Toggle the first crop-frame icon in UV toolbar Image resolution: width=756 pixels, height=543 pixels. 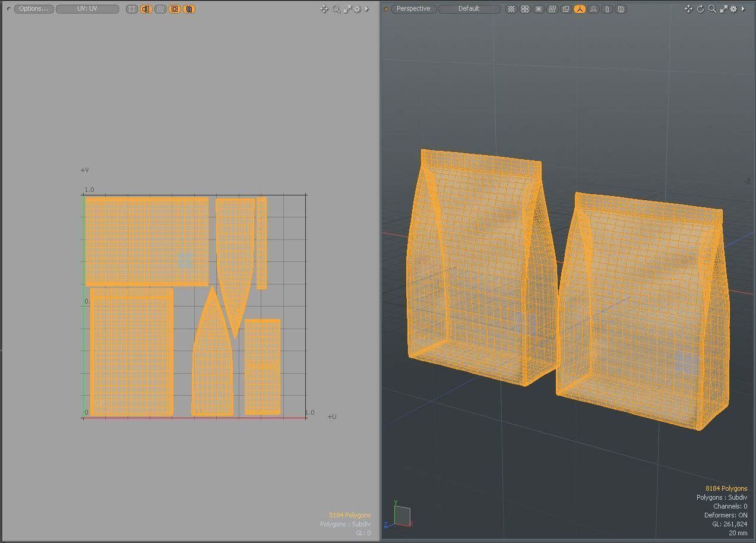(132, 9)
